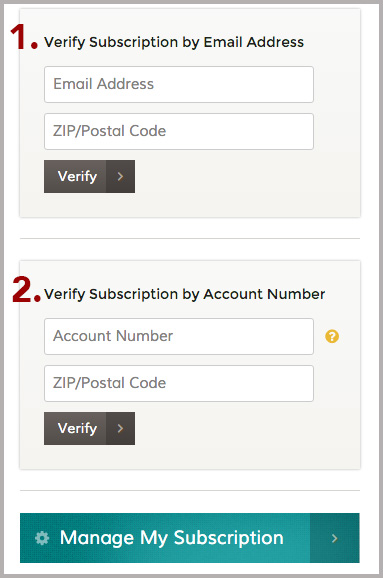Click the Verify button in the account number section
Screen dimensions: 383x578
(x=89, y=428)
